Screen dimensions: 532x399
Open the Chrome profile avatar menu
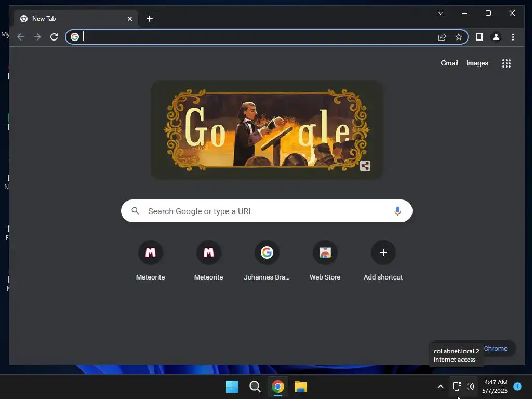496,37
